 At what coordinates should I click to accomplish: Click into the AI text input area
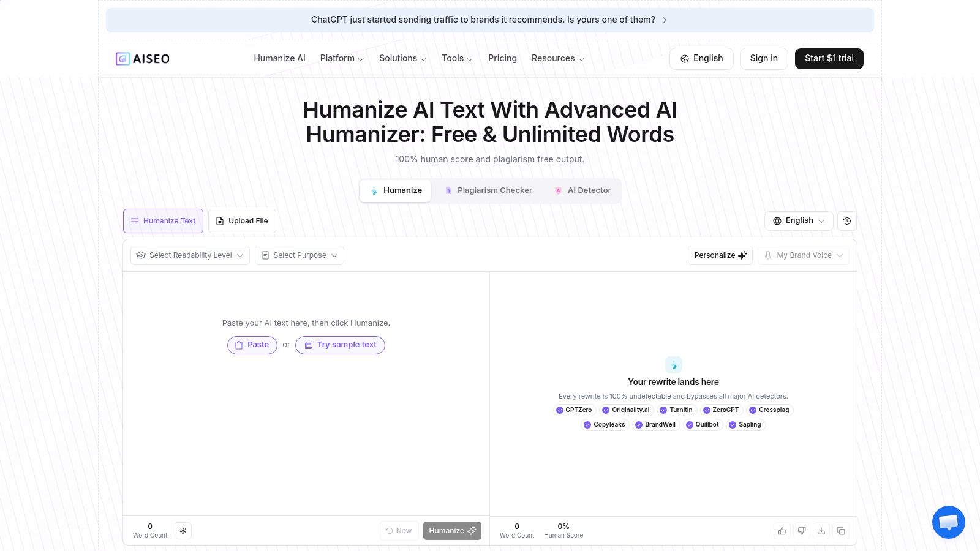point(306,394)
